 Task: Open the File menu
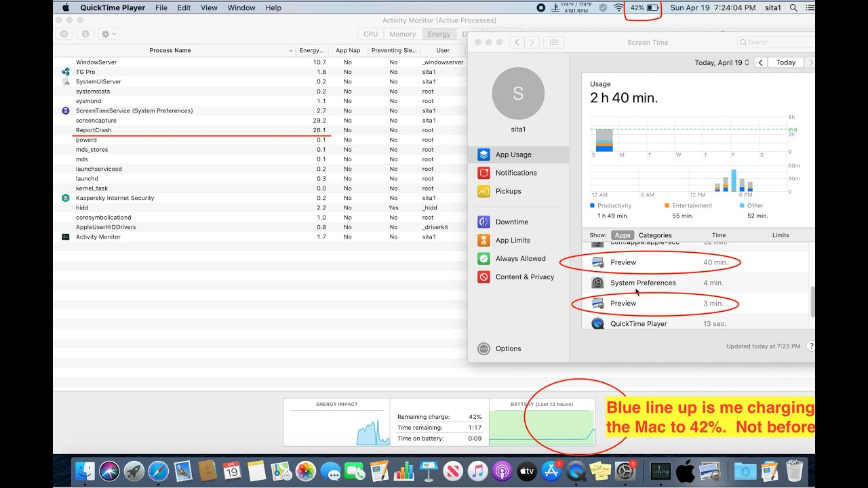tap(161, 7)
